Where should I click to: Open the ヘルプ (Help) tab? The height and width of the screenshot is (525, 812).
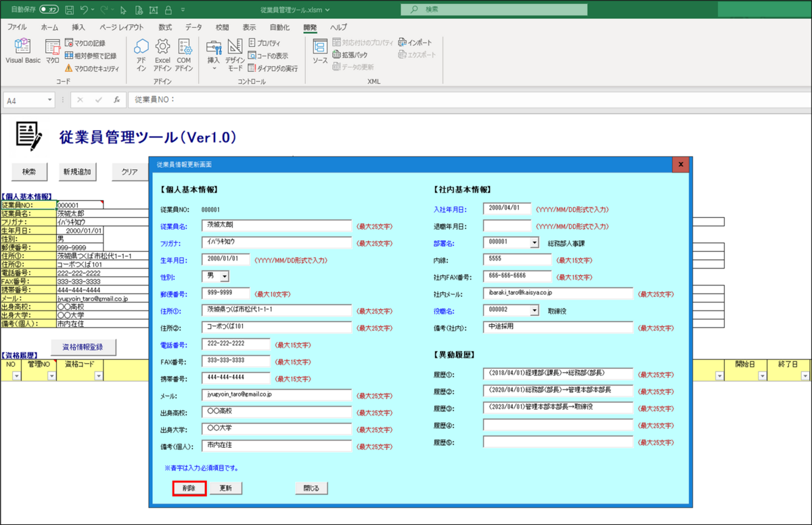pyautogui.click(x=338, y=27)
